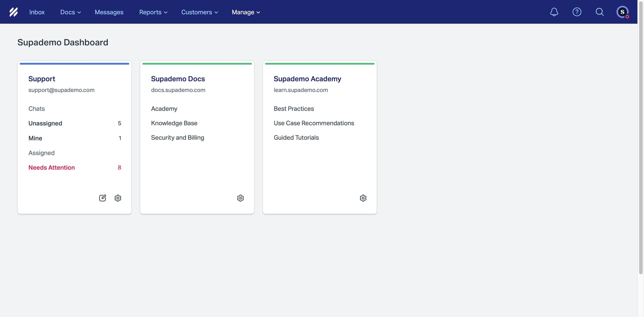The height and width of the screenshot is (317, 644).
Task: Open Support mailbox settings gear
Action: (x=118, y=198)
